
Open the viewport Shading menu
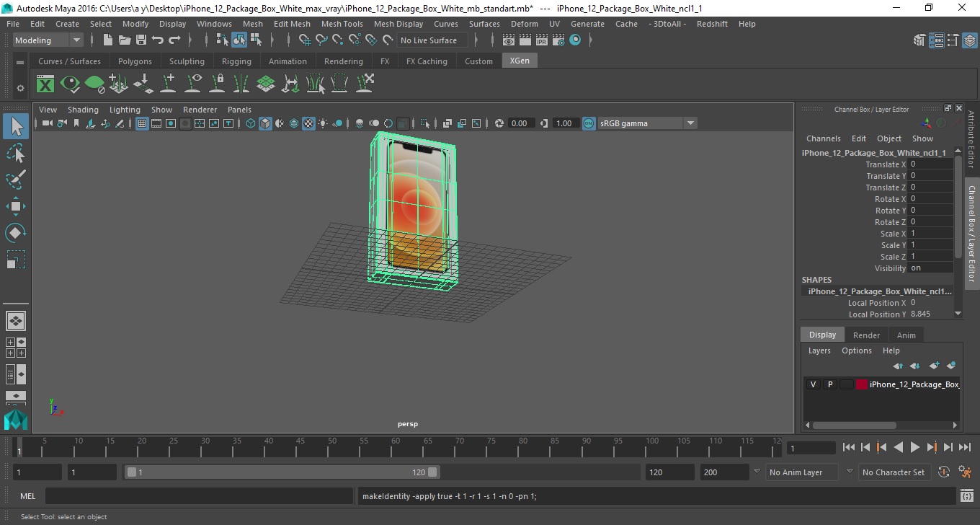pos(83,110)
